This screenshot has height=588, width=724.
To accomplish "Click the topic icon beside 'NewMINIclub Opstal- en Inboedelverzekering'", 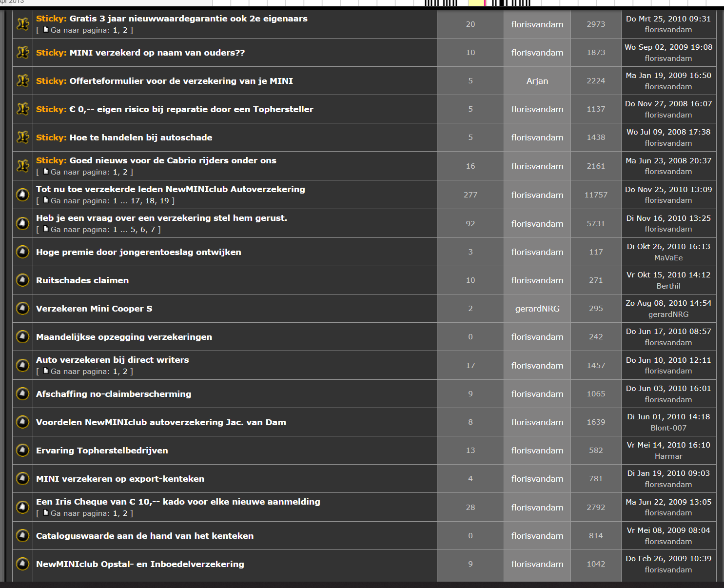I will [x=22, y=564].
